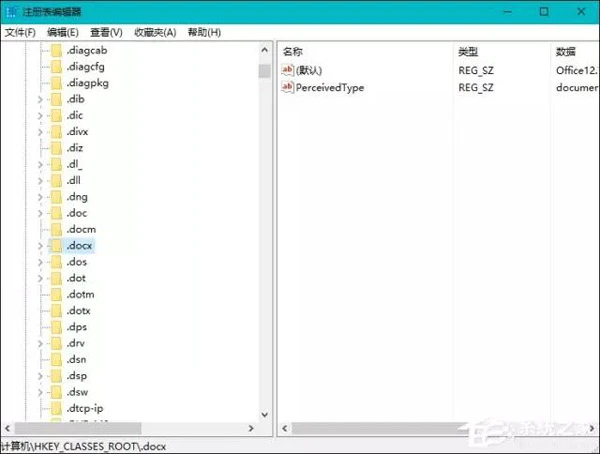Click the .diagcab folder icon
600x454 pixels.
click(56, 51)
